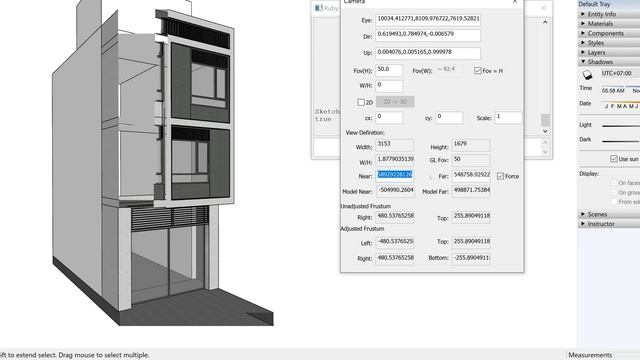Click the Unadjusted Frustum Right field
The image size is (640, 360).
pos(395,216)
